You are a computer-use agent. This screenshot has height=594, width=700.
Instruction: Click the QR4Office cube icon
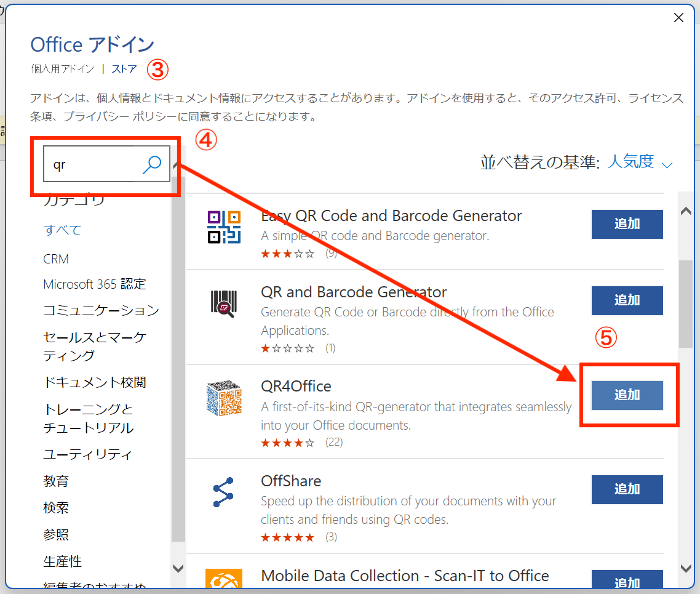(x=225, y=398)
